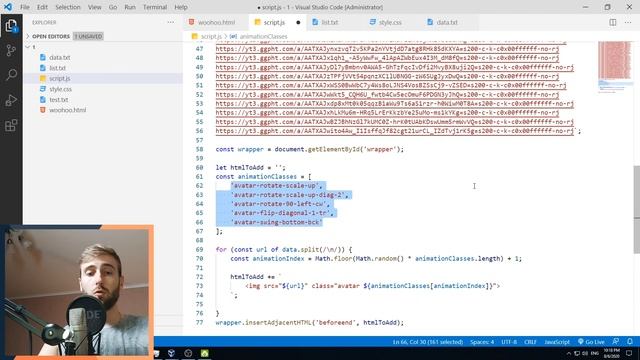640x360 pixels.
Task: Click 'avatar-swing-bottom-bck' string on line 66
Action: pos(277,222)
